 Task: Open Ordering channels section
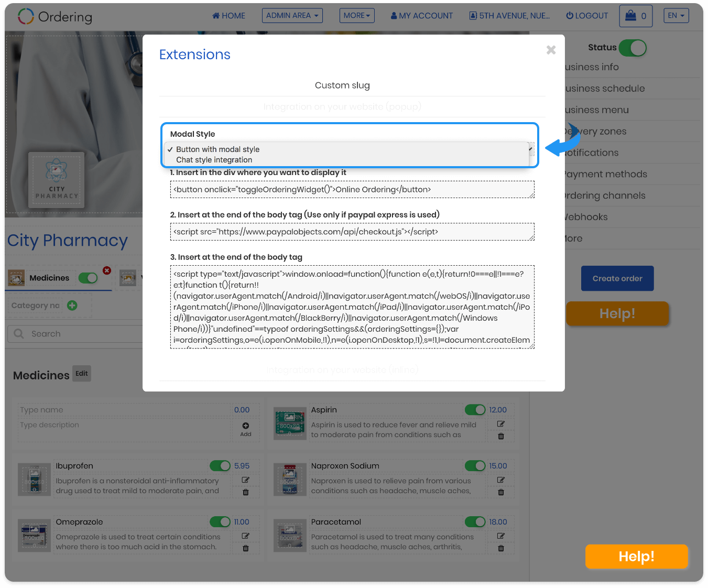(x=604, y=195)
